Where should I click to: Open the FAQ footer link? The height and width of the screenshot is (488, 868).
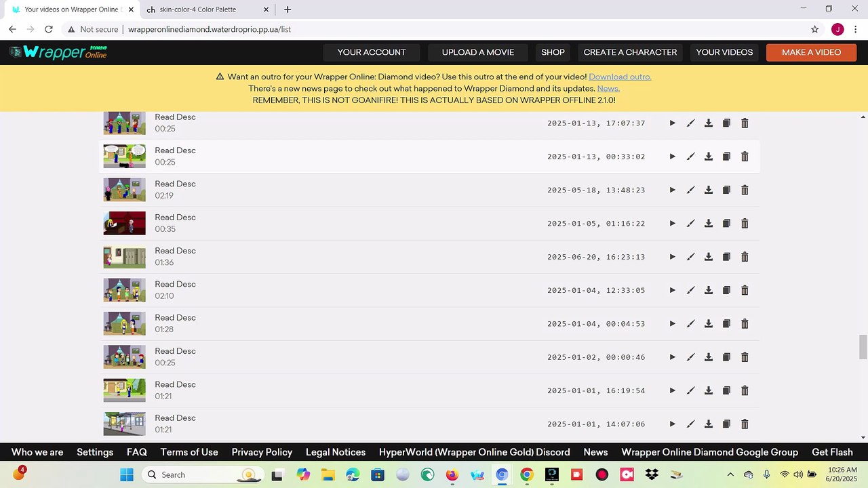(137, 452)
